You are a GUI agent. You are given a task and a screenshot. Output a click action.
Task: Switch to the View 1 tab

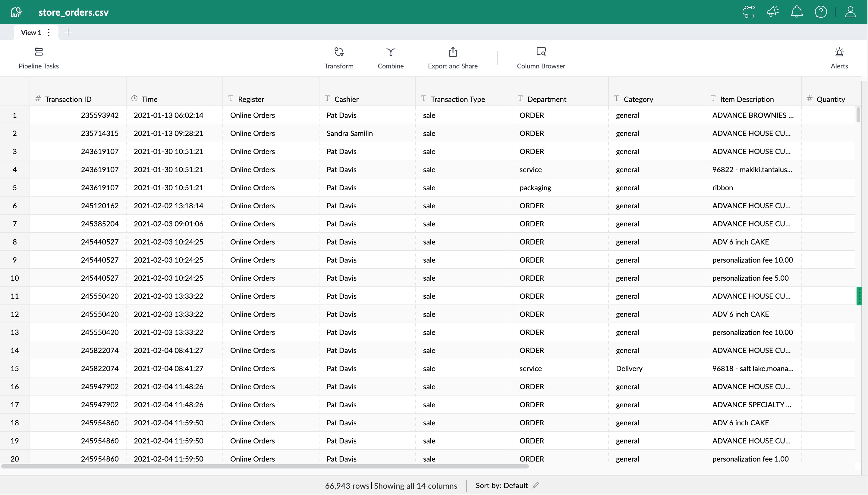(x=30, y=32)
